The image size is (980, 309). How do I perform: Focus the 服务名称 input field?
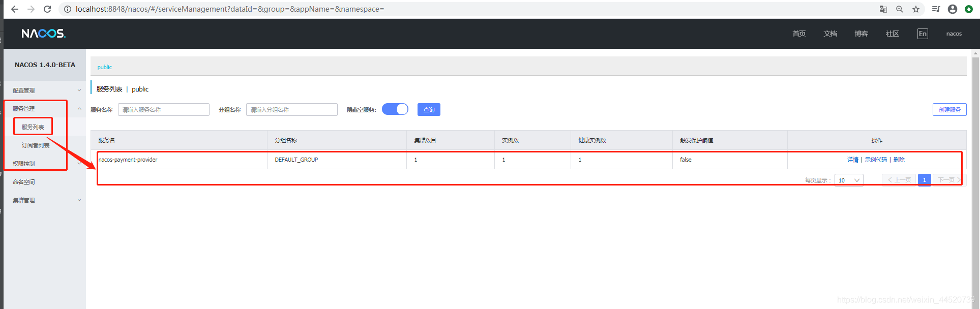click(164, 109)
